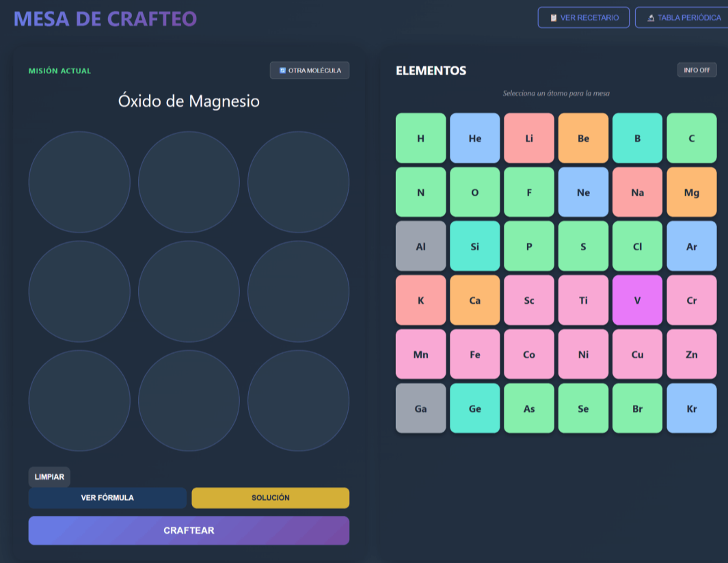This screenshot has width=728, height=563.
Task: Select the Cobre (Cu) element tile
Action: tap(637, 354)
